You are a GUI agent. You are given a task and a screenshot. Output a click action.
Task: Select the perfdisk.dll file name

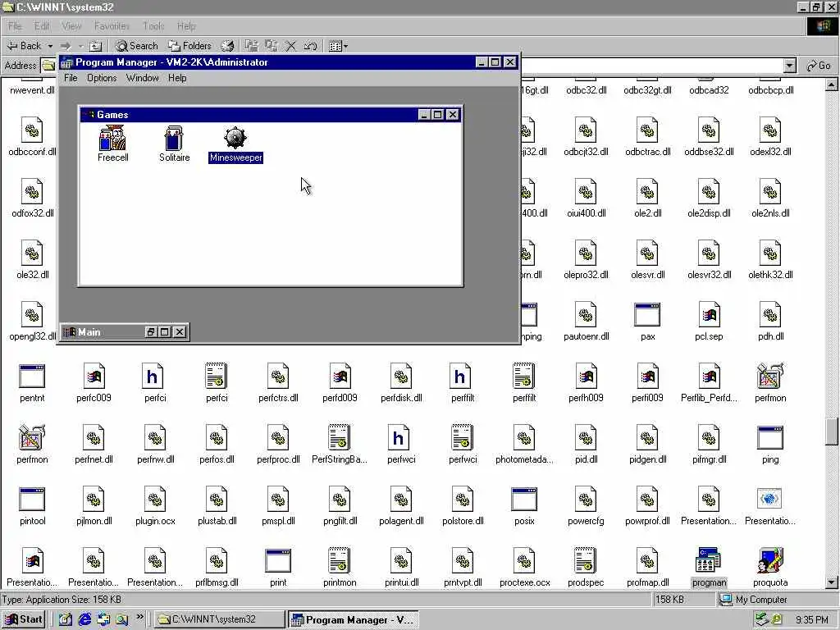(x=401, y=398)
